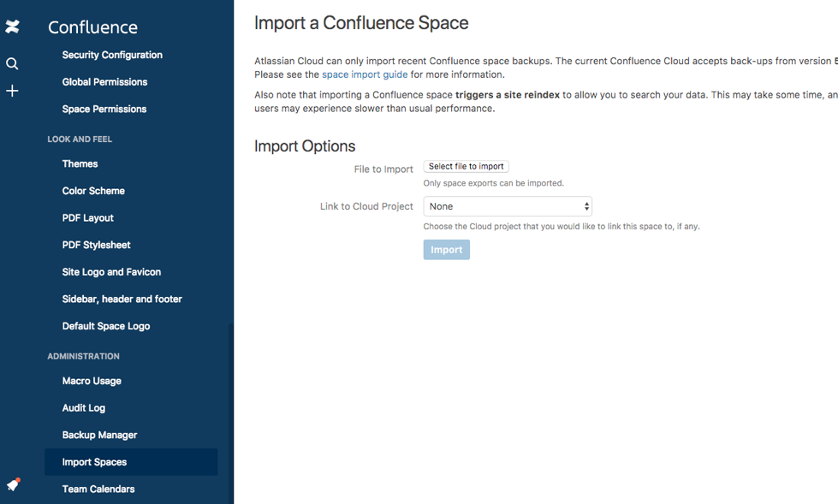This screenshot has height=504, width=838.
Task: Navigate to Color Scheme
Action: 93,191
